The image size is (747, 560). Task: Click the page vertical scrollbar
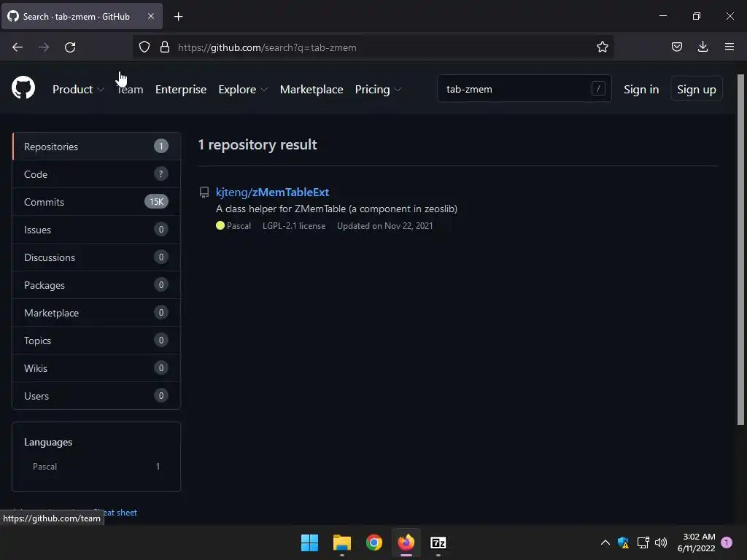740,250
